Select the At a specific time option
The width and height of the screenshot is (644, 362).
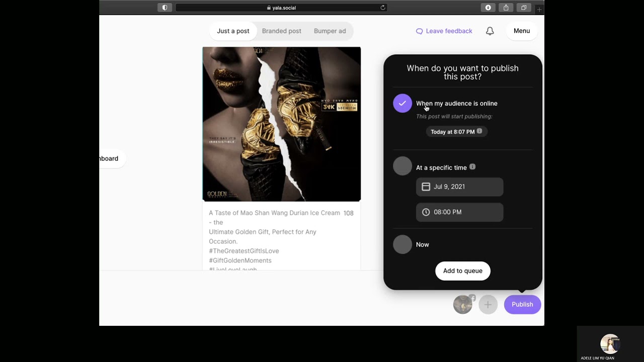(403, 166)
